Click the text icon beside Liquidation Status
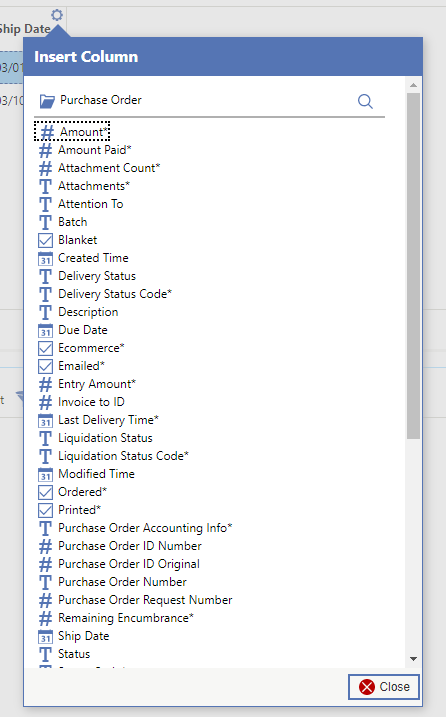The width and height of the screenshot is (446, 717). coord(45,439)
